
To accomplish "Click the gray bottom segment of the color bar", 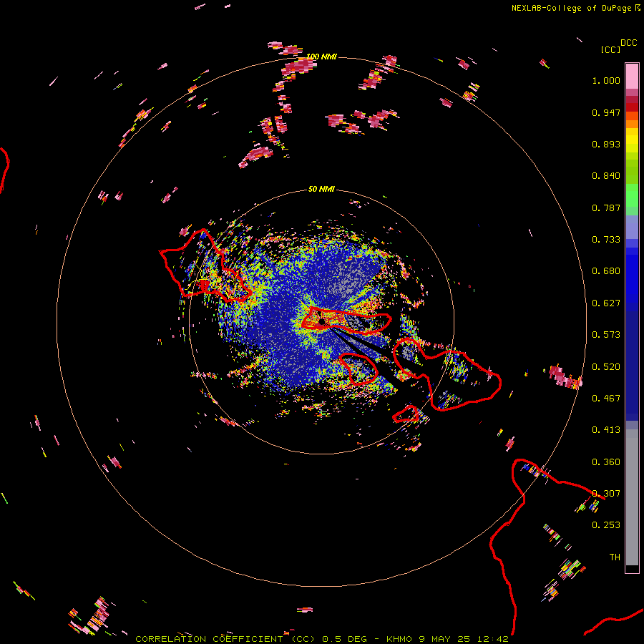I will (632, 497).
